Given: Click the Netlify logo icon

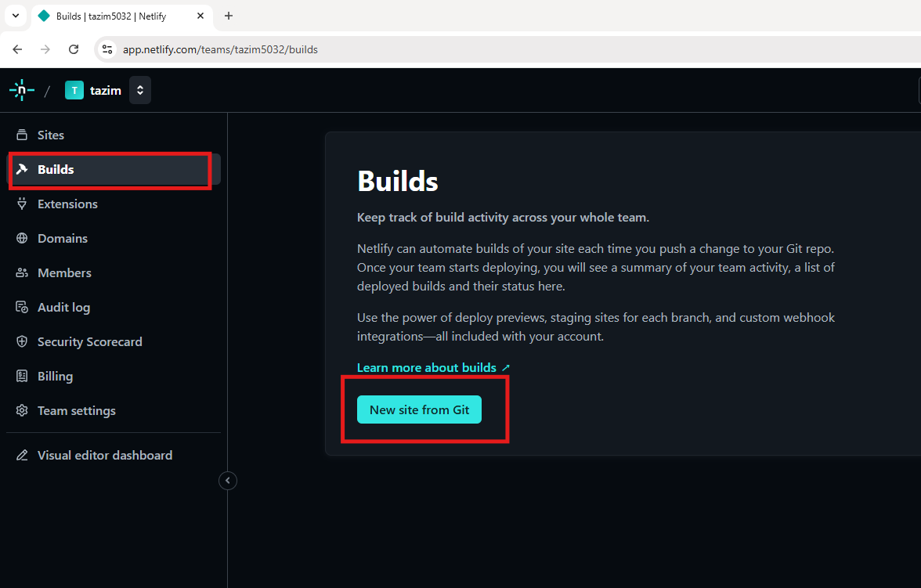Looking at the screenshot, I should [x=21, y=90].
